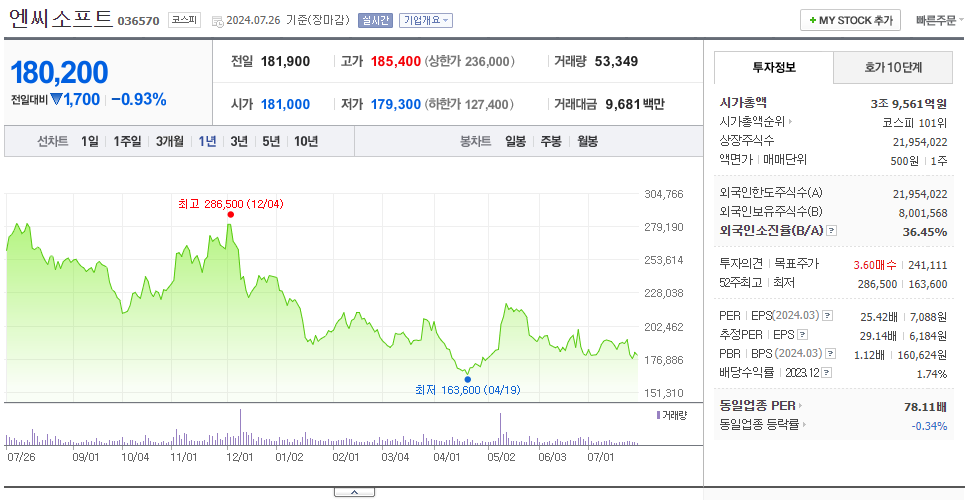This screenshot has width=968, height=500.
Task: Collapse chart with bottom chevron handle
Action: coord(354,492)
